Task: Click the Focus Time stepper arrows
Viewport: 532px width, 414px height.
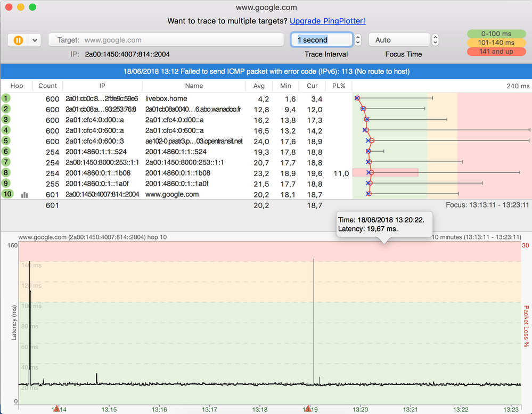Action: coord(435,40)
